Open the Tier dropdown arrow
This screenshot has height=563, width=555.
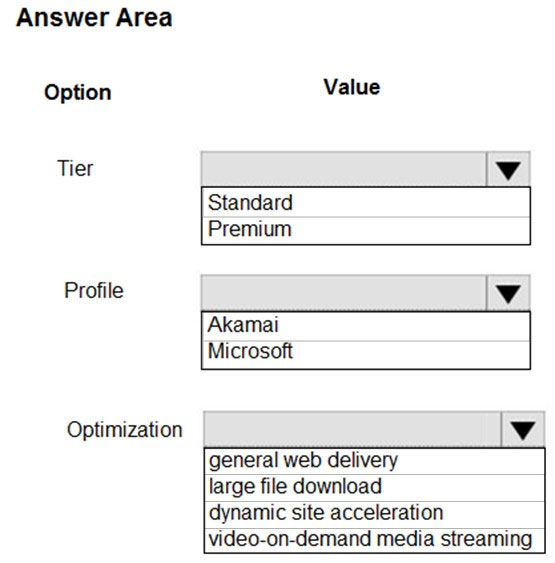(508, 169)
